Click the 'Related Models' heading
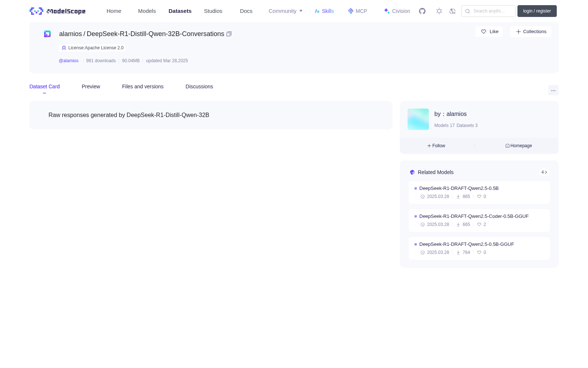This screenshot has width=588, height=368. click(435, 172)
